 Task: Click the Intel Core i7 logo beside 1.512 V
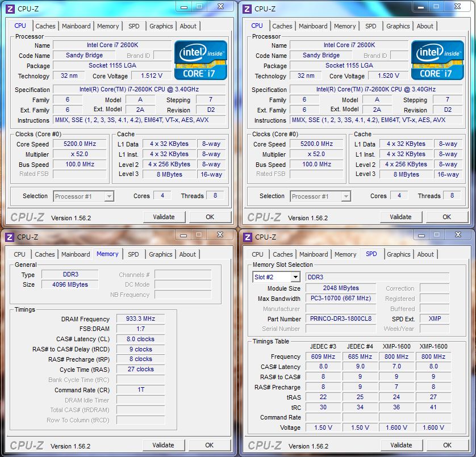[x=201, y=60]
